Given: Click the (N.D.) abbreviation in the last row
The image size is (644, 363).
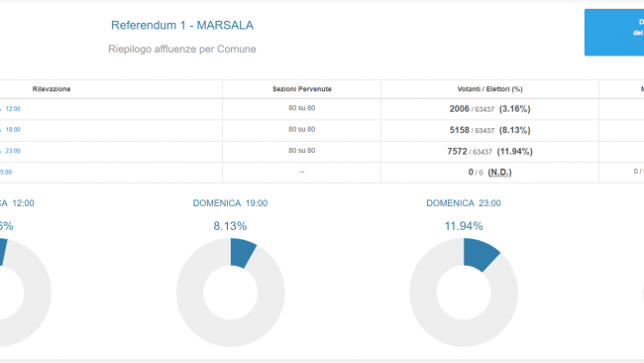Looking at the screenshot, I should pyautogui.click(x=499, y=173).
